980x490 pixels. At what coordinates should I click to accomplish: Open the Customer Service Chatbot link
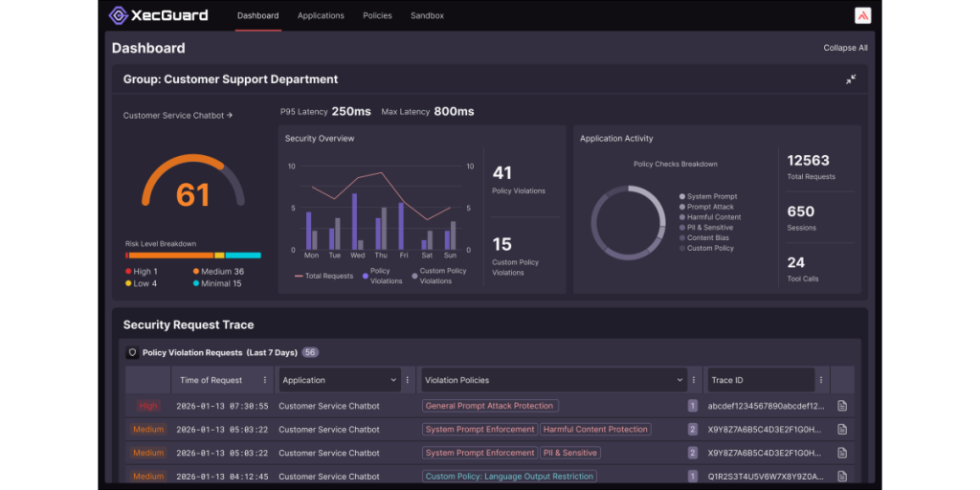(178, 116)
